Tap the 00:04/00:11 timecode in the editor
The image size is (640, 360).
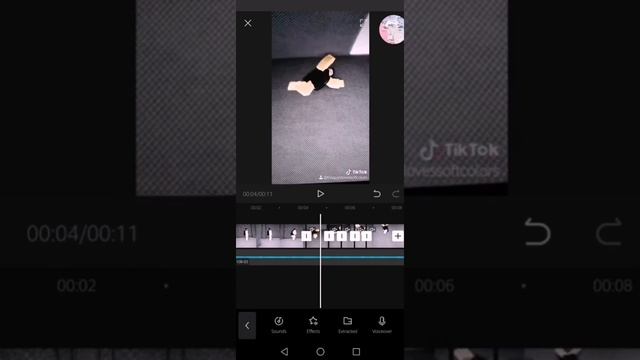pyautogui.click(x=258, y=194)
